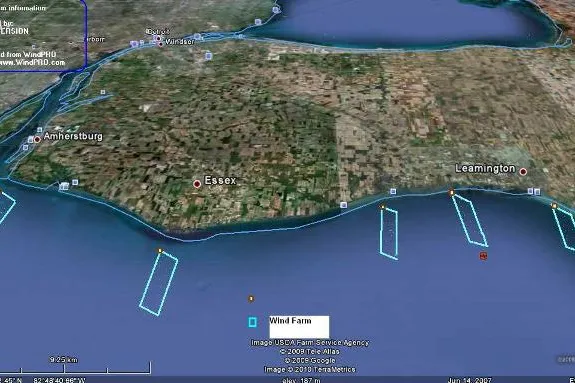Viewport: 575px width, 383px height.
Task: Click the red square icon in the lake
Action: coord(483,256)
